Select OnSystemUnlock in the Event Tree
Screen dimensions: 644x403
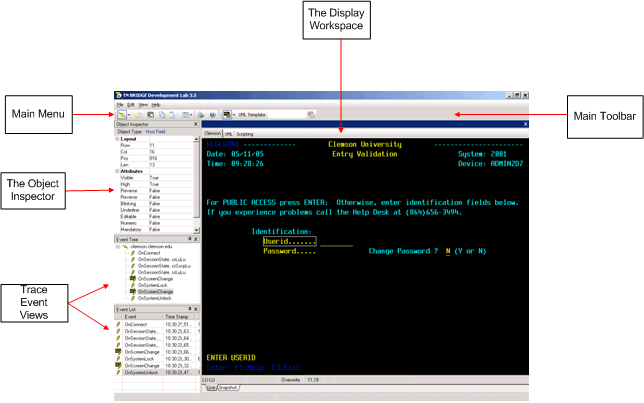coord(154,298)
